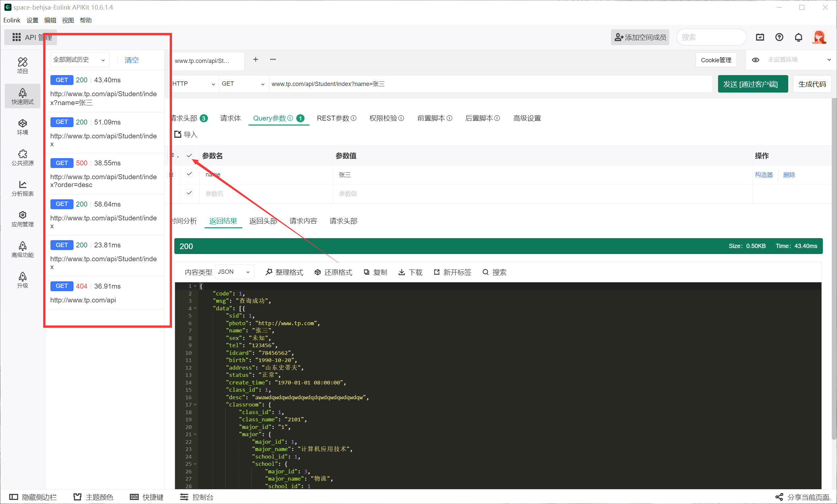The image size is (837, 504).
Task: Change content type via JSON dropdown
Action: tap(234, 272)
